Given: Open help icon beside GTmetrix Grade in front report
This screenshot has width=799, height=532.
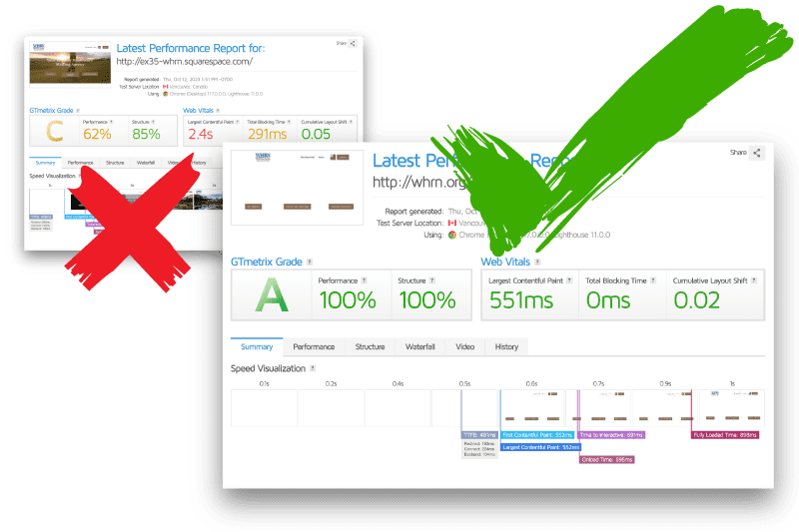Looking at the screenshot, I should 310,262.
